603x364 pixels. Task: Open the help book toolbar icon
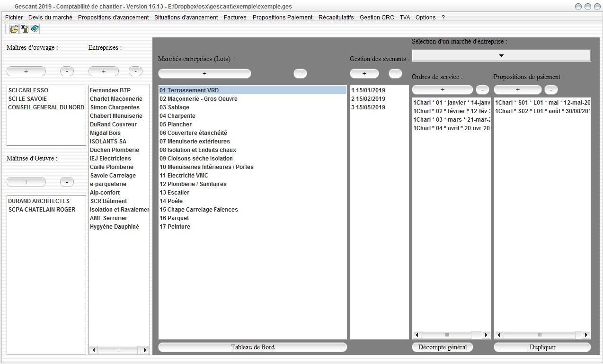[x=35, y=29]
